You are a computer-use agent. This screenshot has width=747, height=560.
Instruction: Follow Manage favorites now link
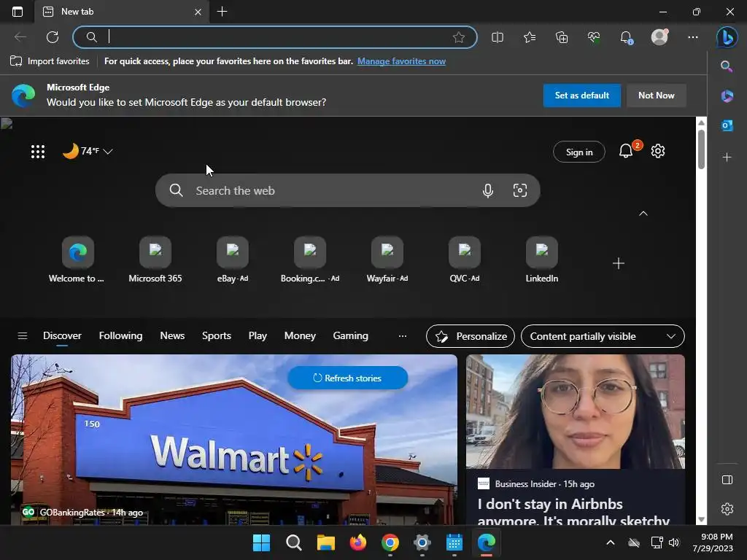[x=402, y=61]
